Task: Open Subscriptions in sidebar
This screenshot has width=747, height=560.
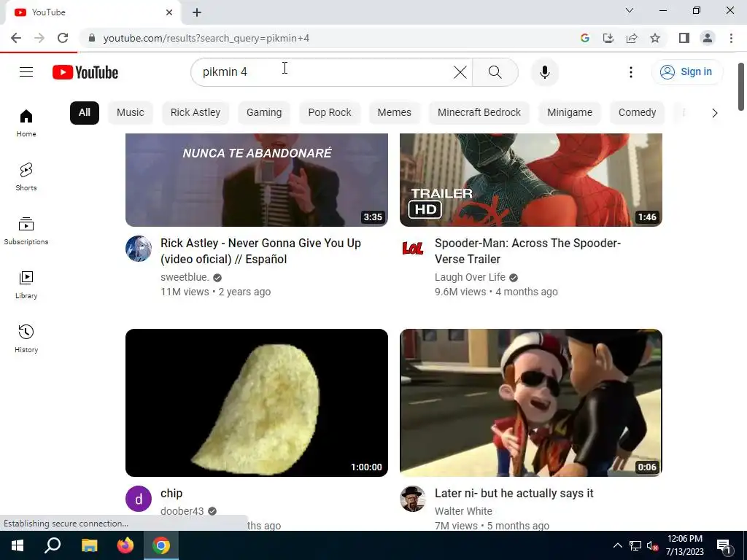Action: (26, 231)
